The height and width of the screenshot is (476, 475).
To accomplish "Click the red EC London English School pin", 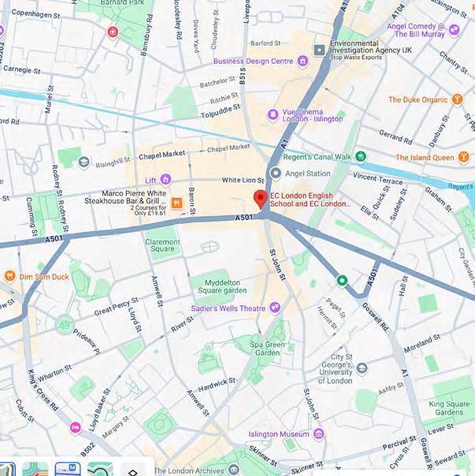I will coord(261,199).
